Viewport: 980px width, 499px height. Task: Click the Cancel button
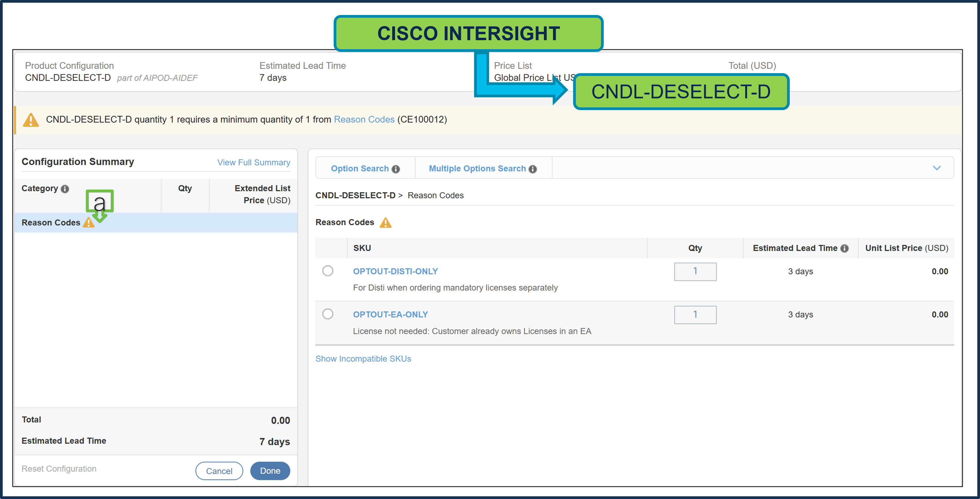tap(219, 471)
